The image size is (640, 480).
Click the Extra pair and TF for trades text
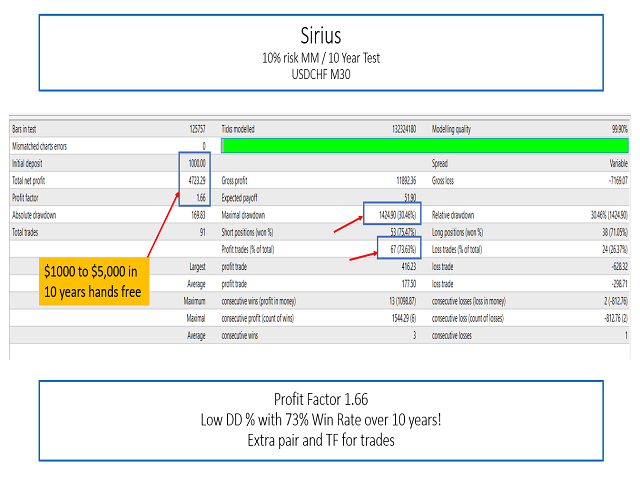pyautogui.click(x=320, y=440)
